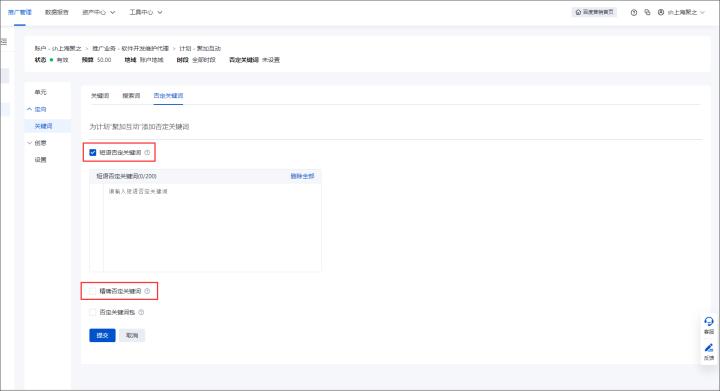This screenshot has height=391, width=720.
Task: Click the 百度营销首页 home button
Action: (x=594, y=12)
